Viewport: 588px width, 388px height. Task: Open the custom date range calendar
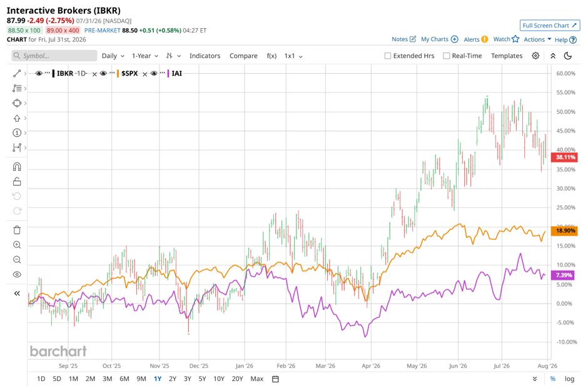click(x=275, y=379)
